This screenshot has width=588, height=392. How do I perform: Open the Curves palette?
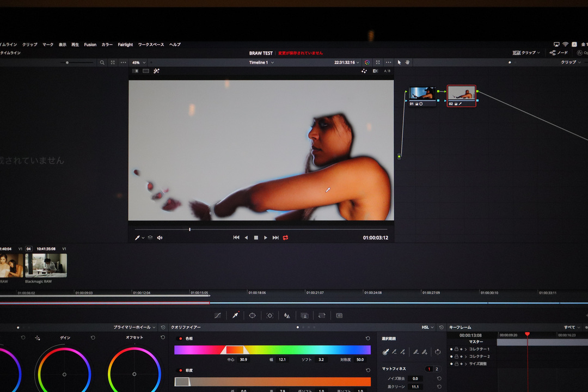217,315
